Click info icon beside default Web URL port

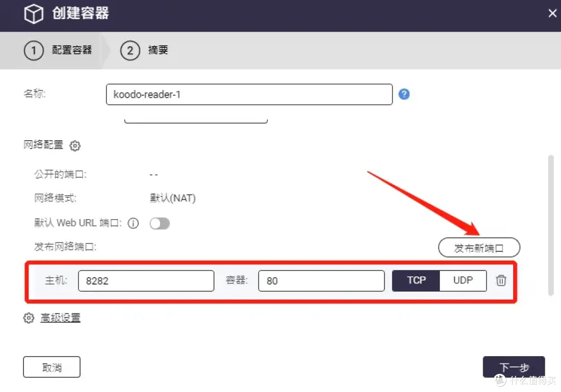pos(133,223)
